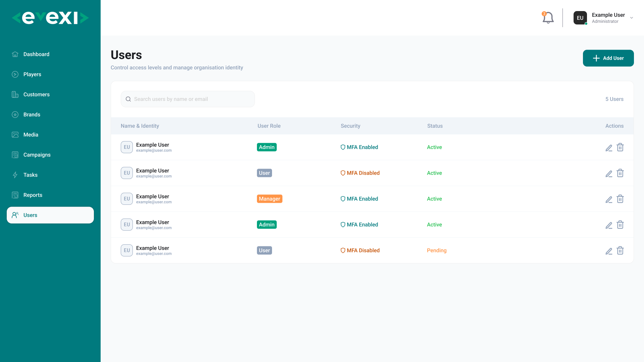Click the Players play-circle icon
The height and width of the screenshot is (362, 644).
coord(15,74)
